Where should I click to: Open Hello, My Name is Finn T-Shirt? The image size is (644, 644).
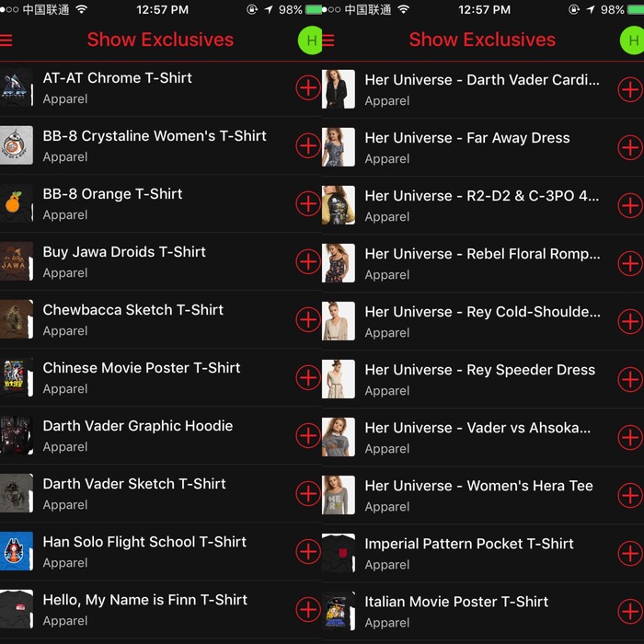161,609
